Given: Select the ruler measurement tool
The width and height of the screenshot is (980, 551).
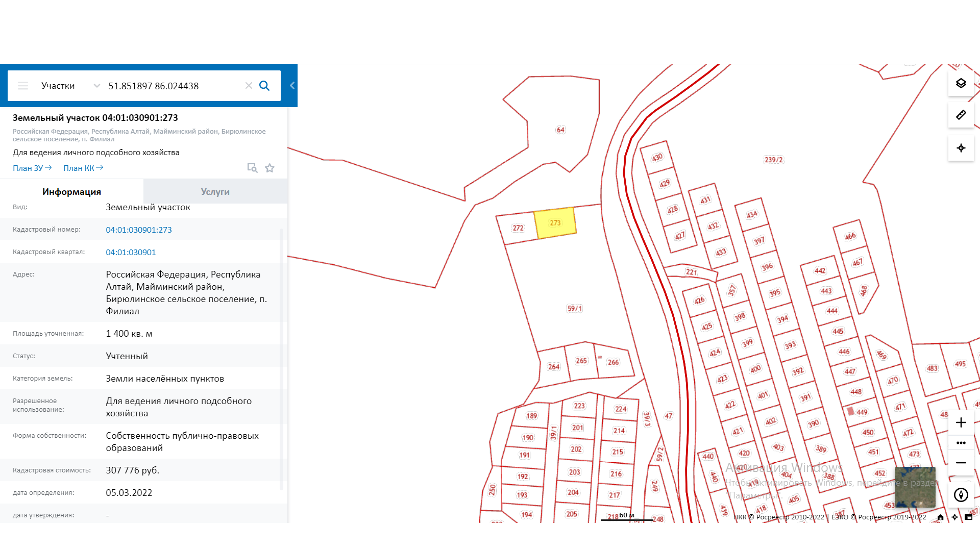Looking at the screenshot, I should pos(961,115).
